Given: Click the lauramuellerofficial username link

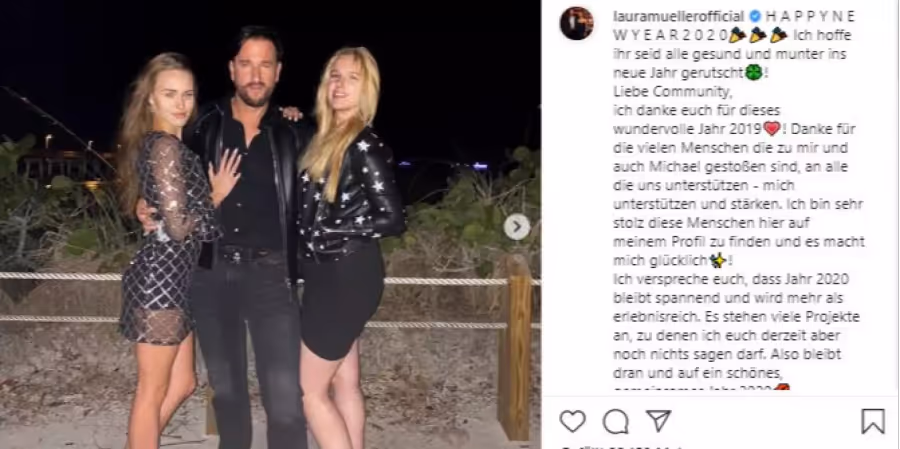Looking at the screenshot, I should click(x=678, y=16).
